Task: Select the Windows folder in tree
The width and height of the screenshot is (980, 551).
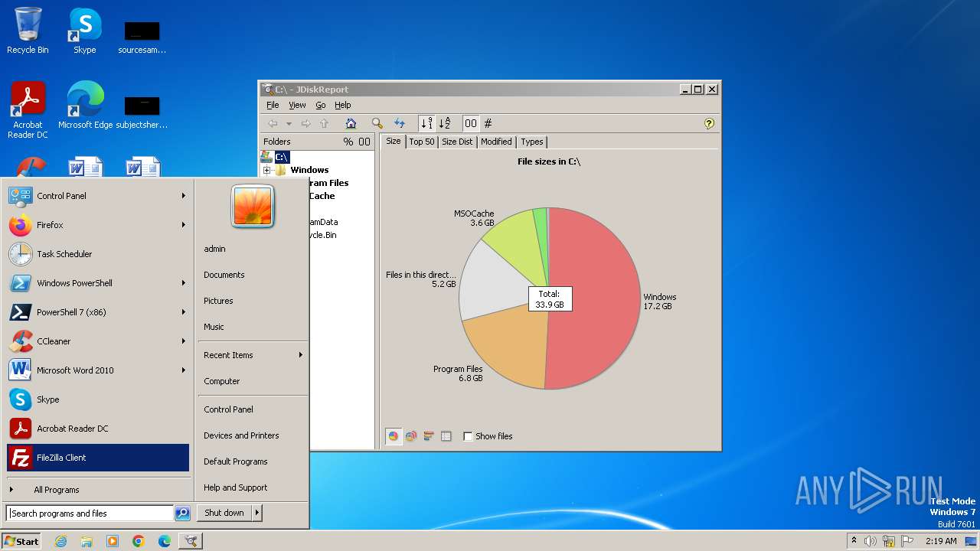Action: point(309,170)
